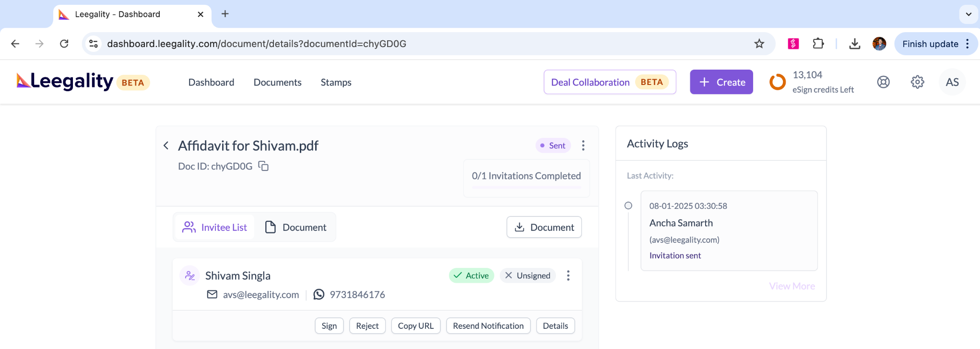Click the Invitation sent activity text
The height and width of the screenshot is (349, 980).
point(675,255)
